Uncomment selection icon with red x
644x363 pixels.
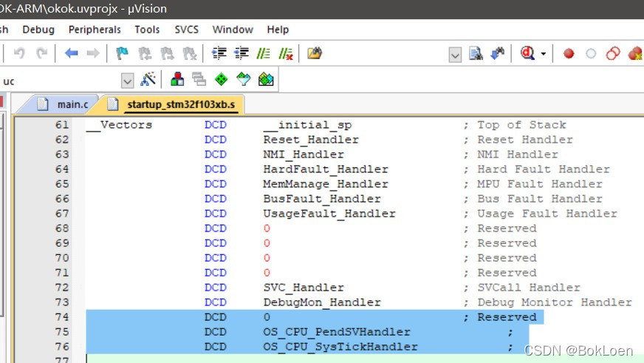[x=286, y=53]
